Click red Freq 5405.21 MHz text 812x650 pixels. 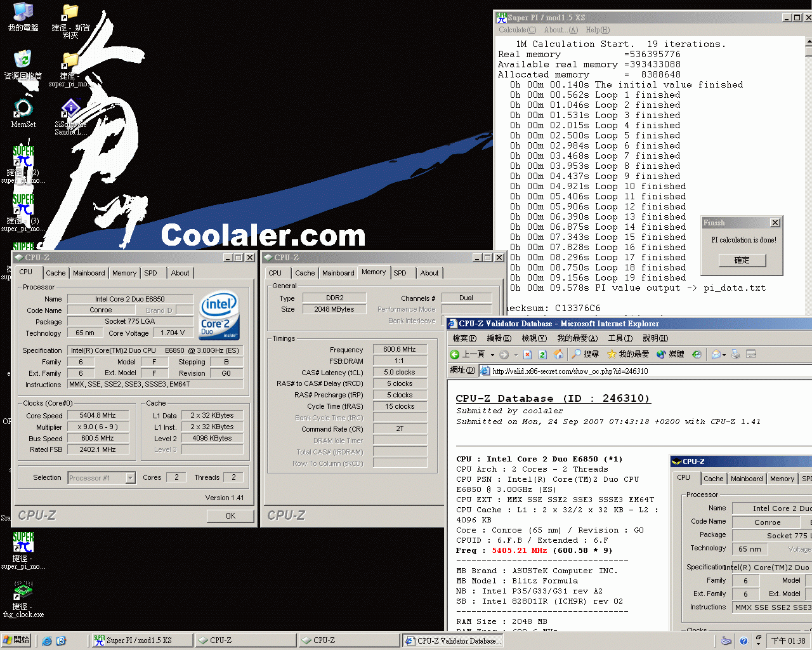[x=519, y=551]
